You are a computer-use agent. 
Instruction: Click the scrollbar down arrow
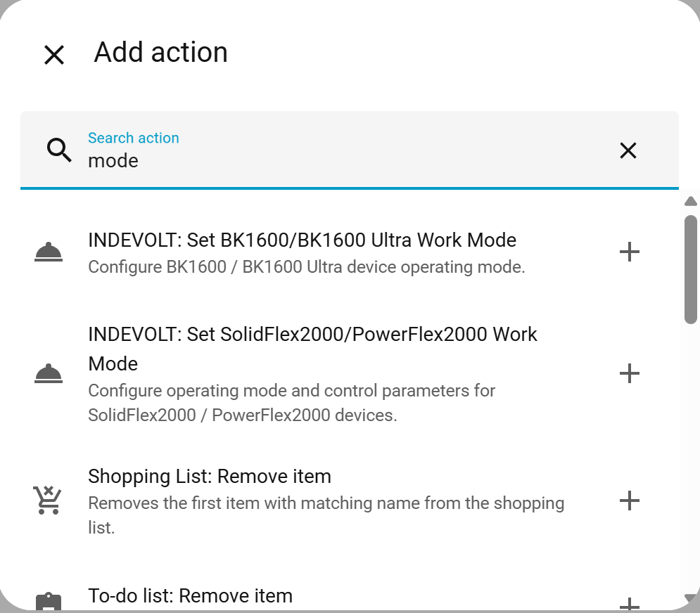(x=691, y=598)
